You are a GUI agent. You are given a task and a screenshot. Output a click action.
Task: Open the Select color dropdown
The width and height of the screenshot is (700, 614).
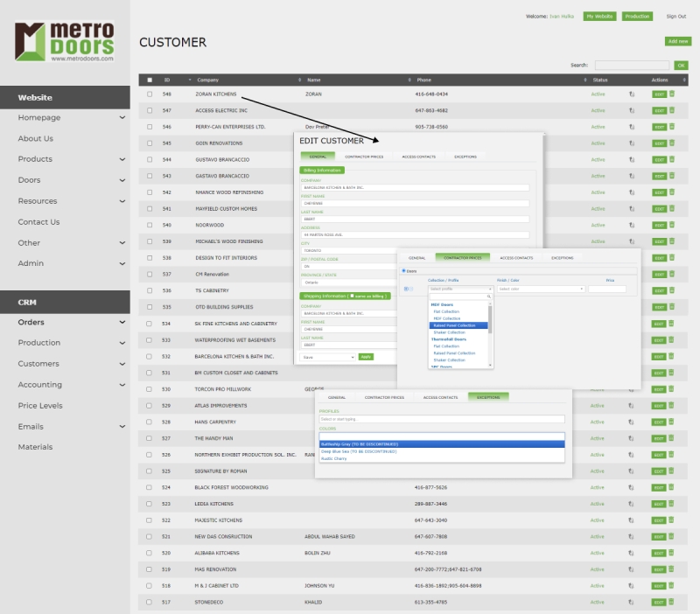pos(541,289)
